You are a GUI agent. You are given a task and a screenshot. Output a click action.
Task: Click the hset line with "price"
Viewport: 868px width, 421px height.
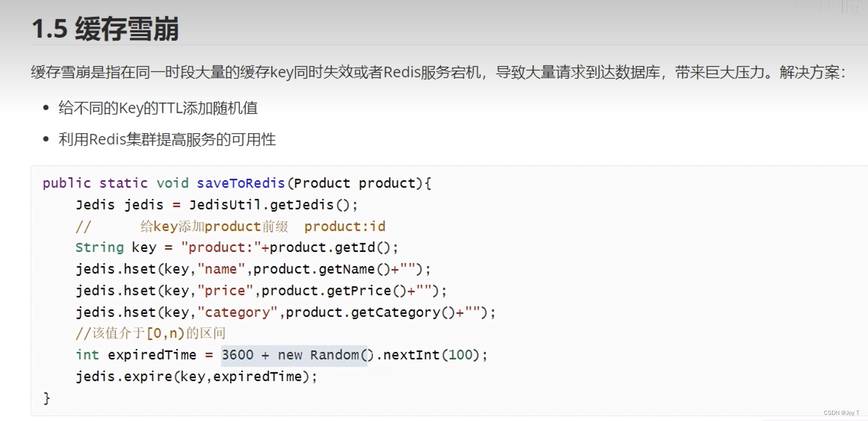tap(261, 291)
